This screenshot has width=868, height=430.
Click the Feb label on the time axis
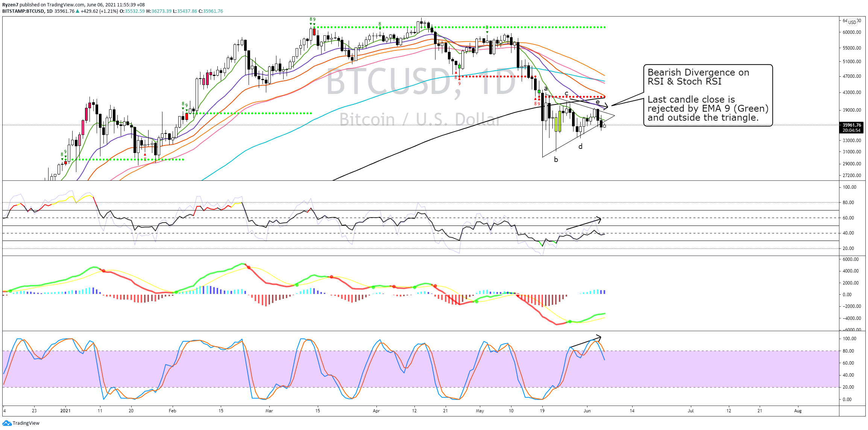(172, 411)
